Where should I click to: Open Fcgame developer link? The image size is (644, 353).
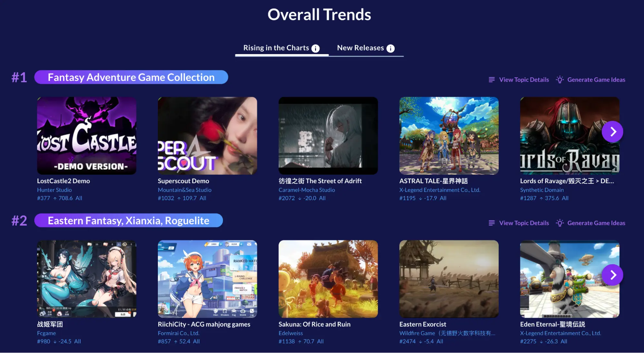pos(46,333)
